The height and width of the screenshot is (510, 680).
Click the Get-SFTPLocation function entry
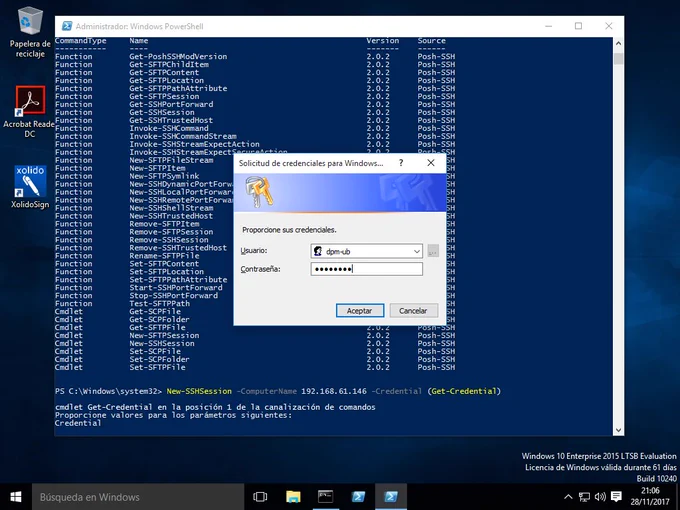click(x=167, y=80)
